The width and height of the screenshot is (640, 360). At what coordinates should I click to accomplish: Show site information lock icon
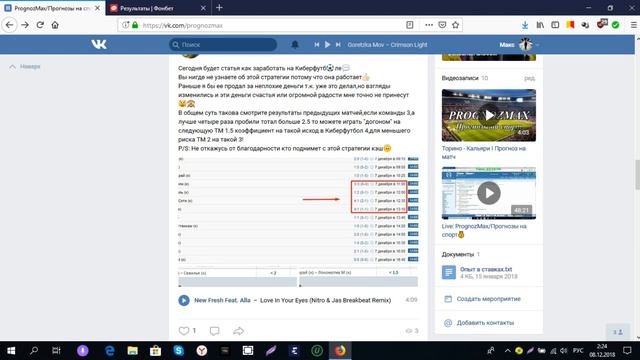point(135,25)
